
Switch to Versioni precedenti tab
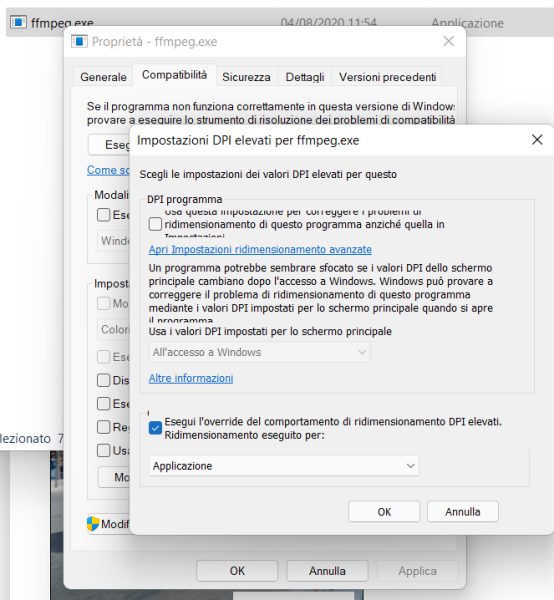387,77
